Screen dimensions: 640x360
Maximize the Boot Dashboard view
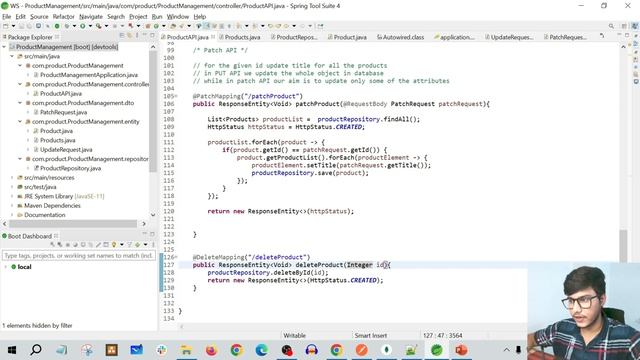click(152, 234)
